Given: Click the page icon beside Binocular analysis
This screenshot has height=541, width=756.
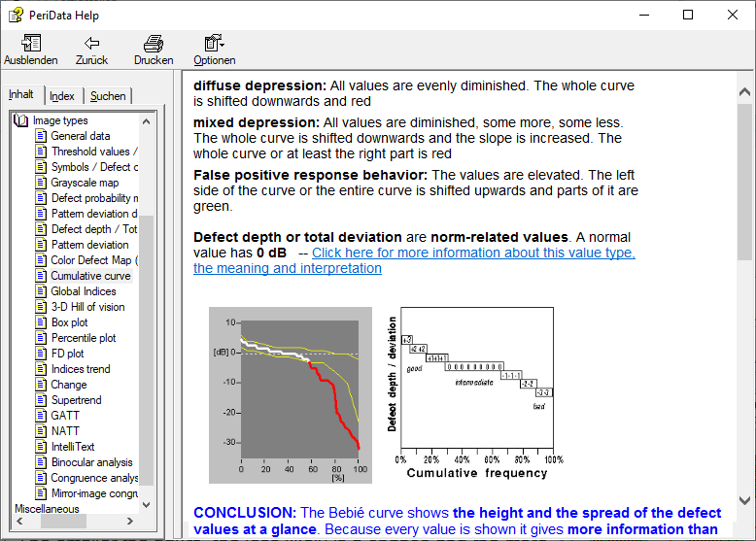Looking at the screenshot, I should [x=41, y=462].
